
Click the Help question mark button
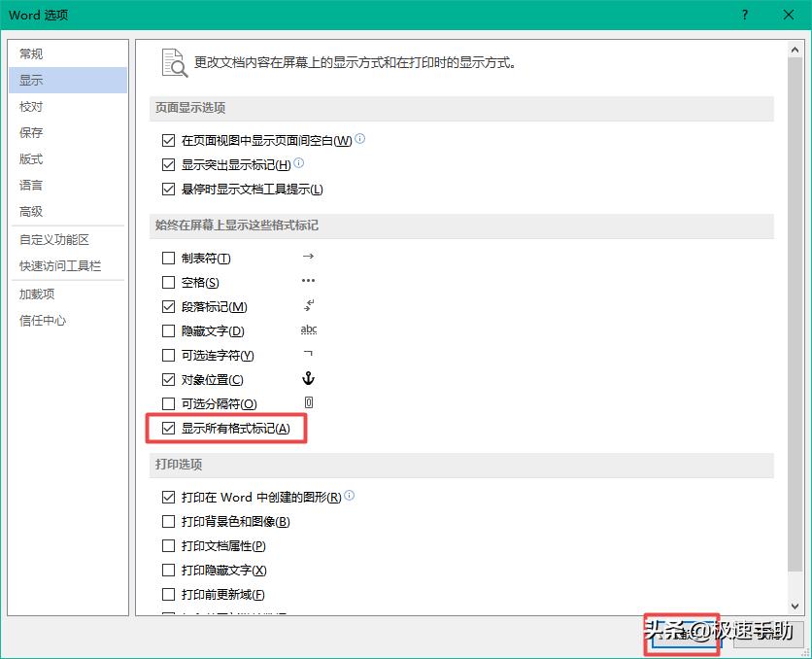point(744,16)
